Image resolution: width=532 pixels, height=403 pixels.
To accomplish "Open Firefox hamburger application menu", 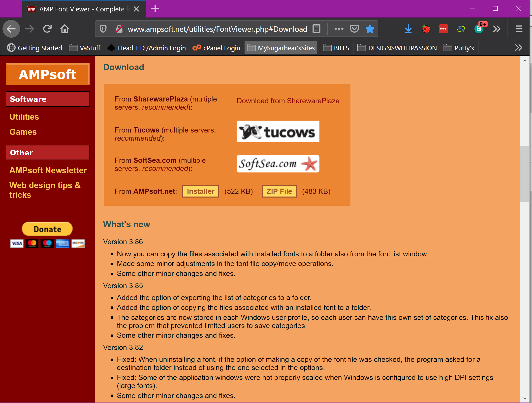I will tap(519, 29).
